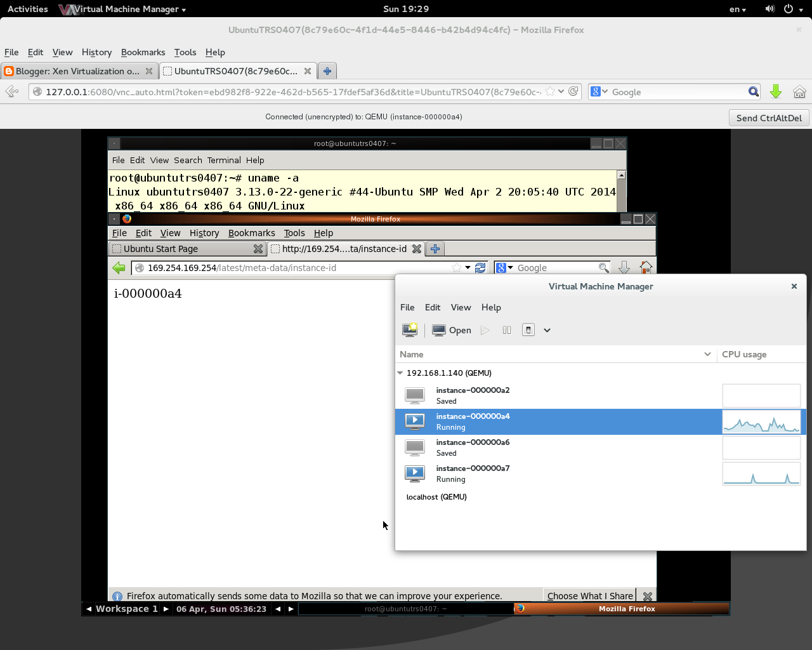Image resolution: width=812 pixels, height=650 pixels.
Task: Select the running instance-000000a7 row
Action: tap(600, 474)
